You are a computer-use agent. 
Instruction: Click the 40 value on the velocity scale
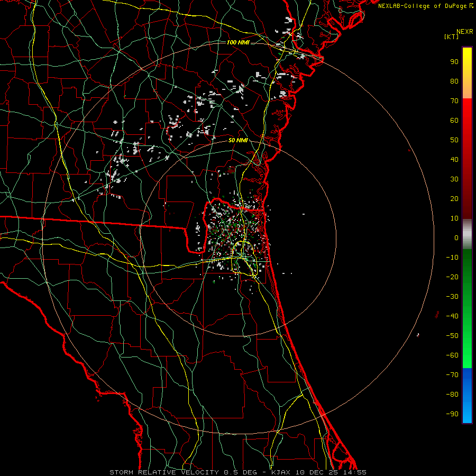(x=454, y=160)
